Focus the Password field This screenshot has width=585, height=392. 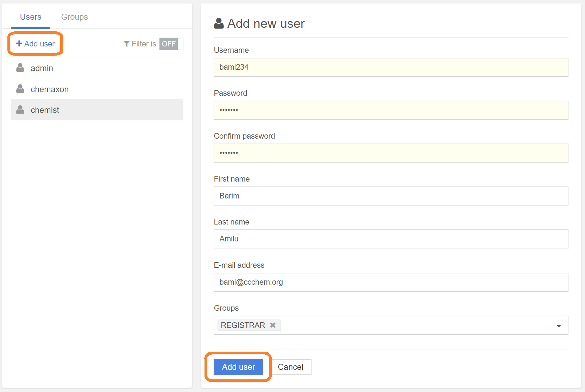pos(391,110)
